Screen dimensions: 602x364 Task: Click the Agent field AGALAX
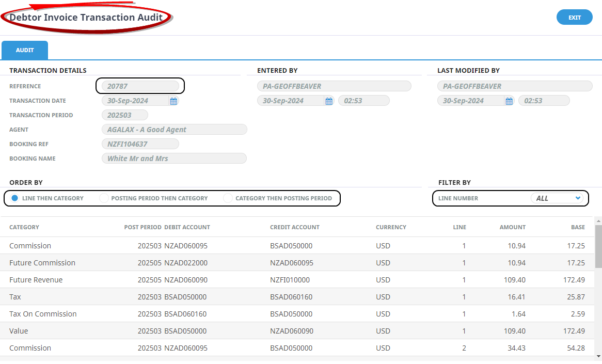174,130
